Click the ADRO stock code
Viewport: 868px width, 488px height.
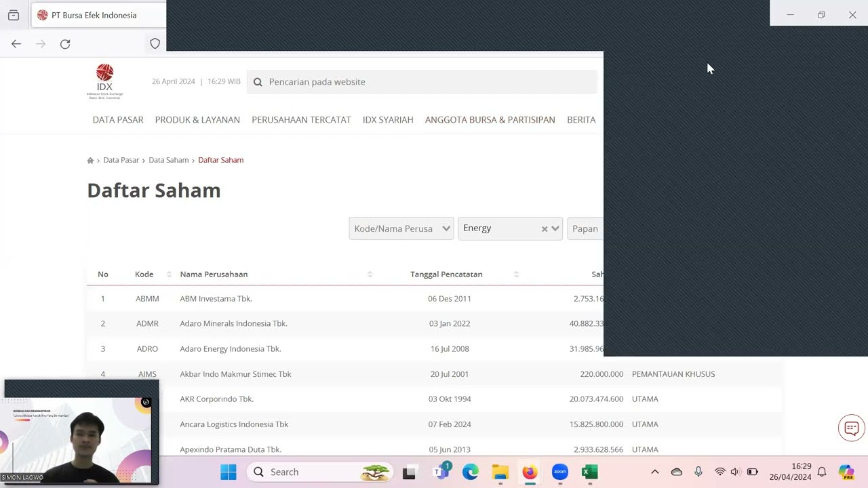[x=147, y=349]
